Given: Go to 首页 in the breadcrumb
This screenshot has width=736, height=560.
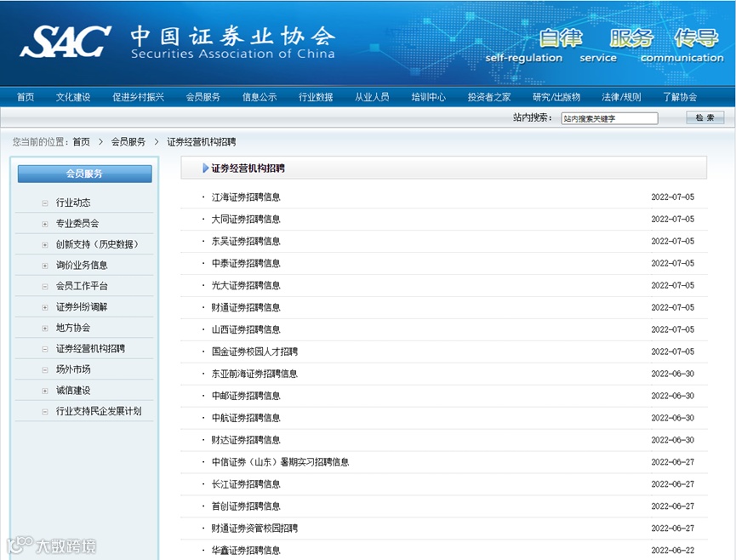Looking at the screenshot, I should click(81, 142).
